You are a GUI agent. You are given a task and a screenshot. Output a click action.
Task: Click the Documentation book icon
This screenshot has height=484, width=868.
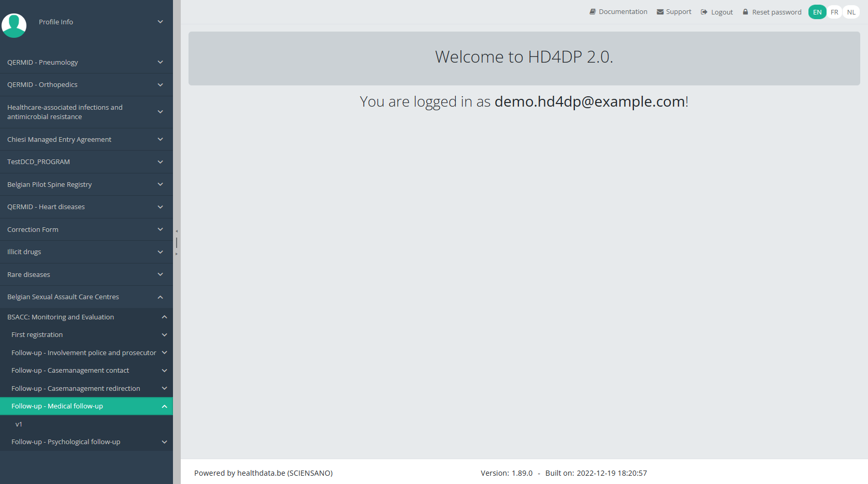pos(592,12)
